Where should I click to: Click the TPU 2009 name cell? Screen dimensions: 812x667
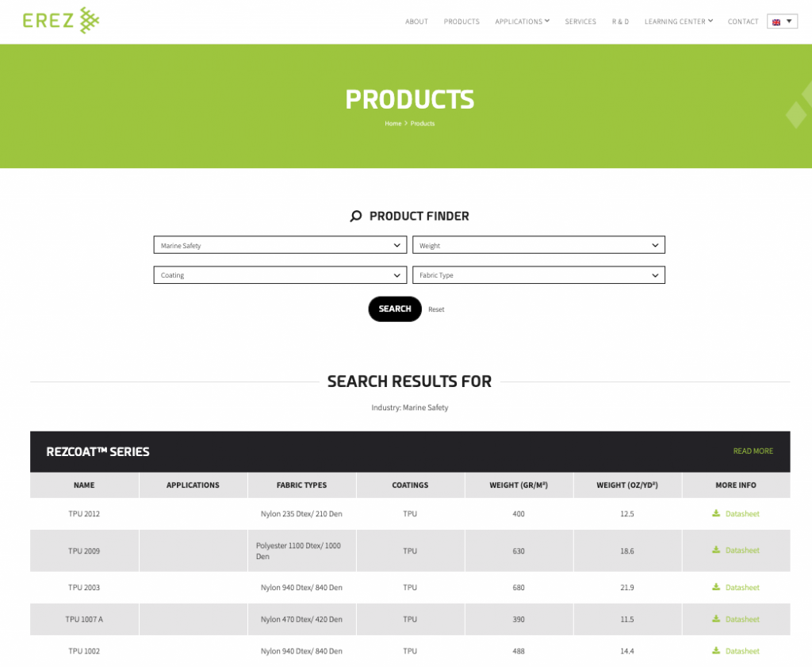84,550
